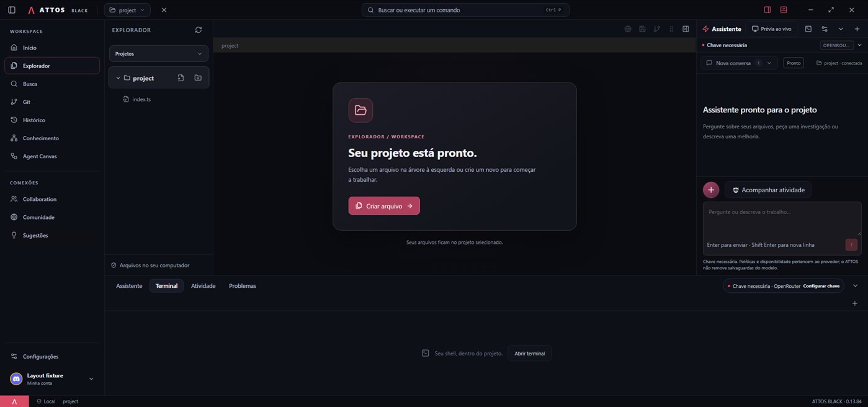
Task: Click the grip dots icon in editor toolbar
Action: coord(671,29)
